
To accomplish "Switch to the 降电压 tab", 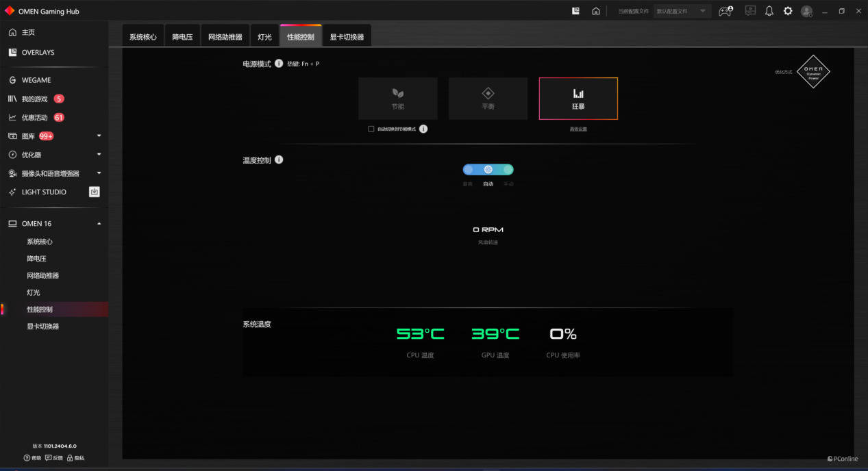I will click(x=182, y=37).
